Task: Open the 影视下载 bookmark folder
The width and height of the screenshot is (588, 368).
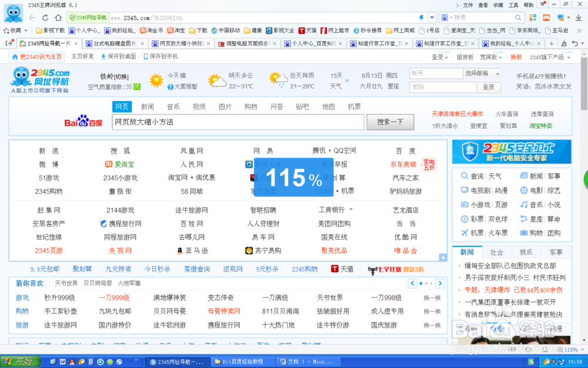Action: coord(50,31)
